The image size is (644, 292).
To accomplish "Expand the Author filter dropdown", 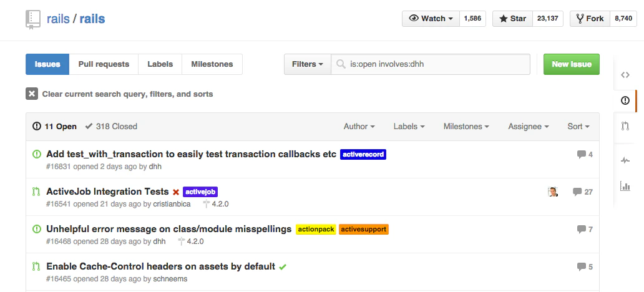I will pyautogui.click(x=359, y=127).
